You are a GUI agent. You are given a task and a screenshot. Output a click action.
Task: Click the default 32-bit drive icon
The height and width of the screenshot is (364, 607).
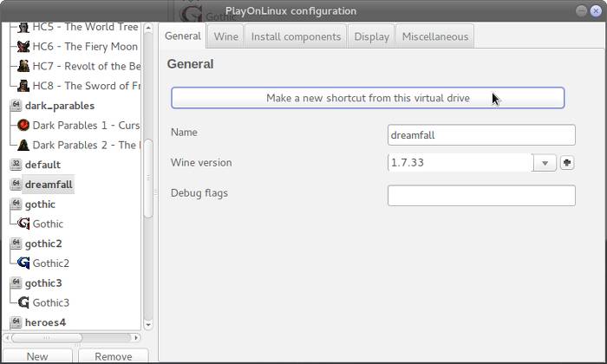pyautogui.click(x=16, y=165)
